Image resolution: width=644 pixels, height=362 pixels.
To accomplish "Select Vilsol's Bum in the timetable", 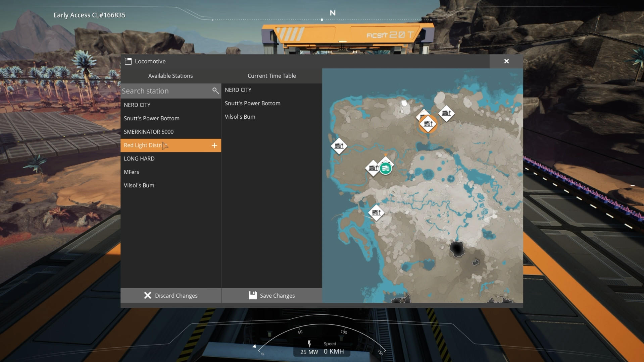I will tap(240, 116).
